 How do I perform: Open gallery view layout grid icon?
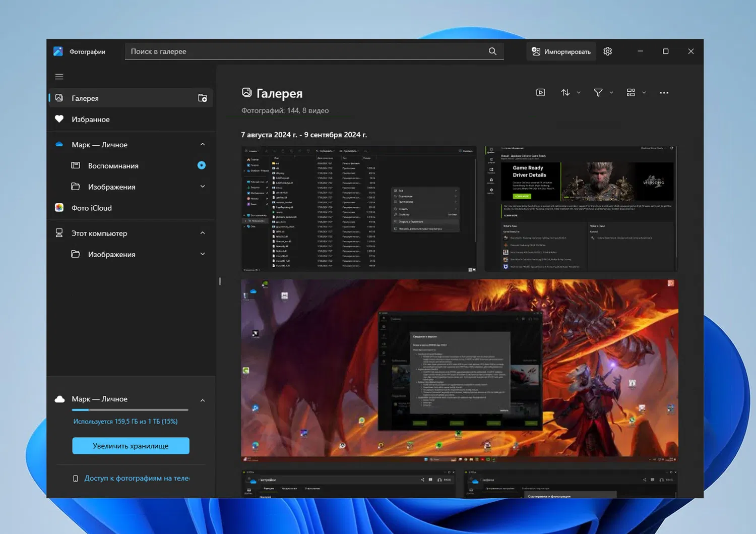click(x=631, y=92)
